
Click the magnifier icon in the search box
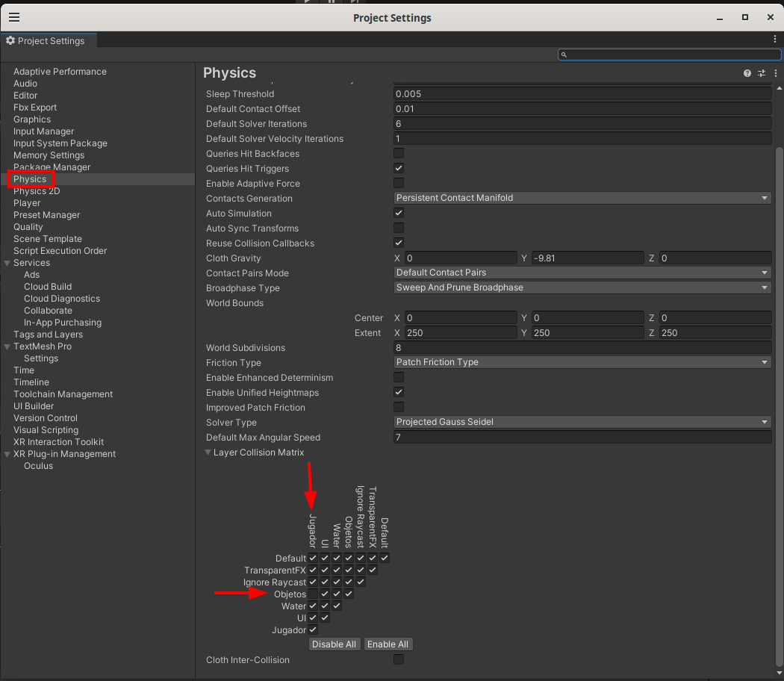[564, 55]
